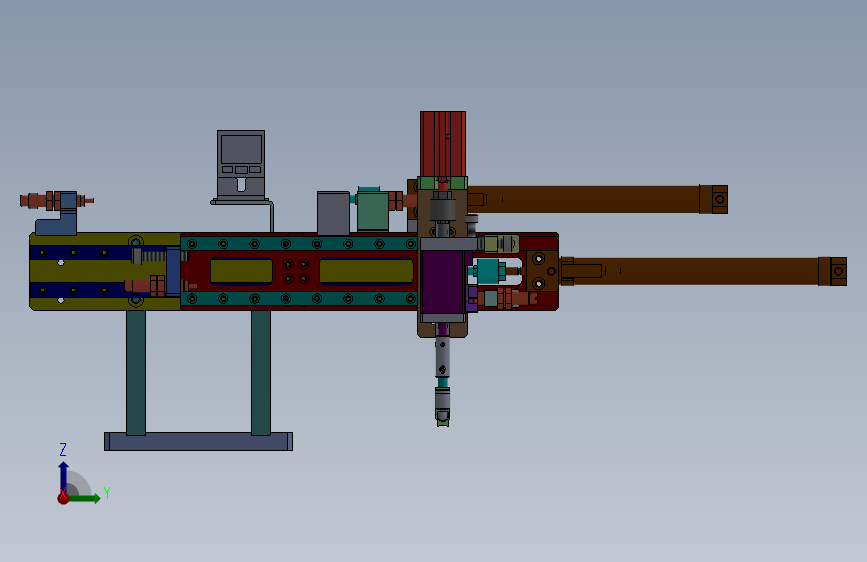
Task: Select the gray display controller unit
Action: [x=241, y=165]
